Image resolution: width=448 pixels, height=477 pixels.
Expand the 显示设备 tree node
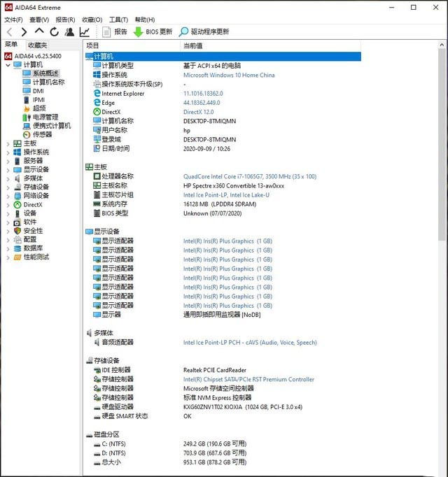pos(8,170)
